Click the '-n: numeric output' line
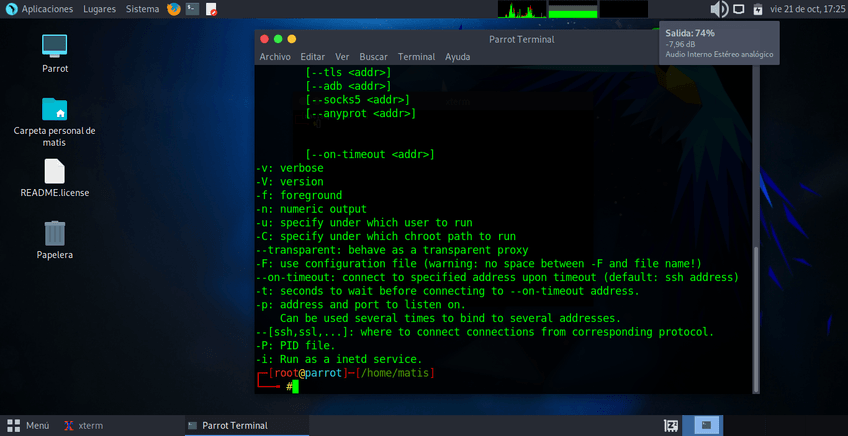Screen dimensions: 848x436 click(311, 209)
